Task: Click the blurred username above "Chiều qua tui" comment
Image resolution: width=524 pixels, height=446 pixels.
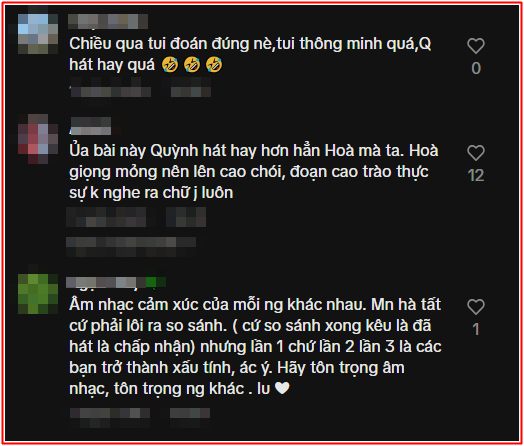Action: coord(108,21)
